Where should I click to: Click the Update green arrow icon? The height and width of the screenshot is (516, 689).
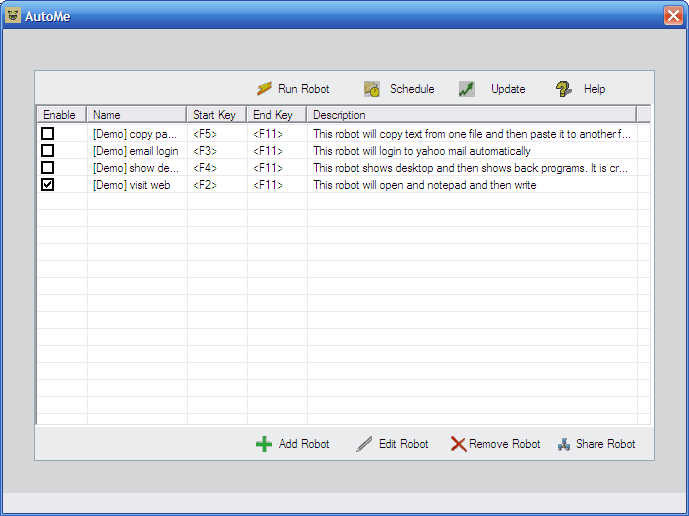click(467, 89)
